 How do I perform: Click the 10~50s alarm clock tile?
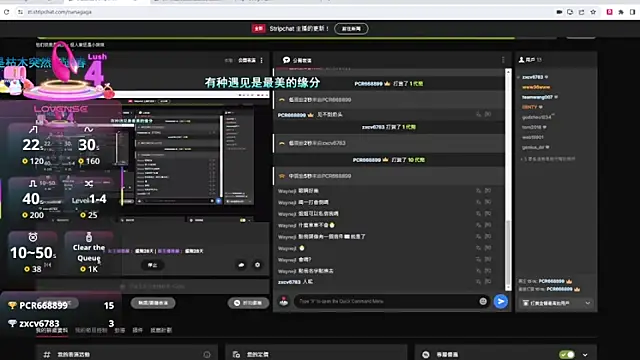pyautogui.click(x=33, y=253)
